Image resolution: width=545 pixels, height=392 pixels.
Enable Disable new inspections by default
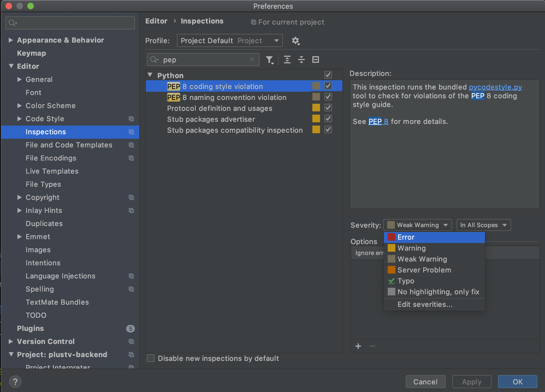pyautogui.click(x=150, y=358)
